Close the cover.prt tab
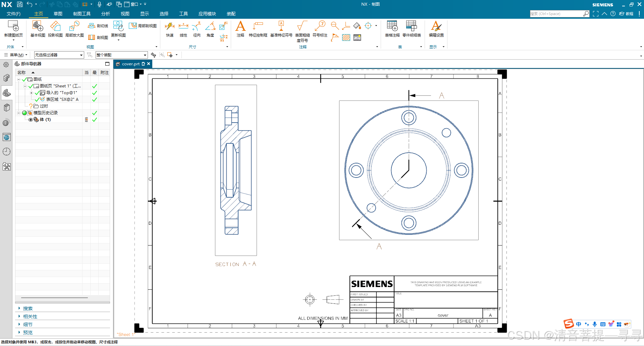Viewport: 644px width, 346px height. pos(149,64)
